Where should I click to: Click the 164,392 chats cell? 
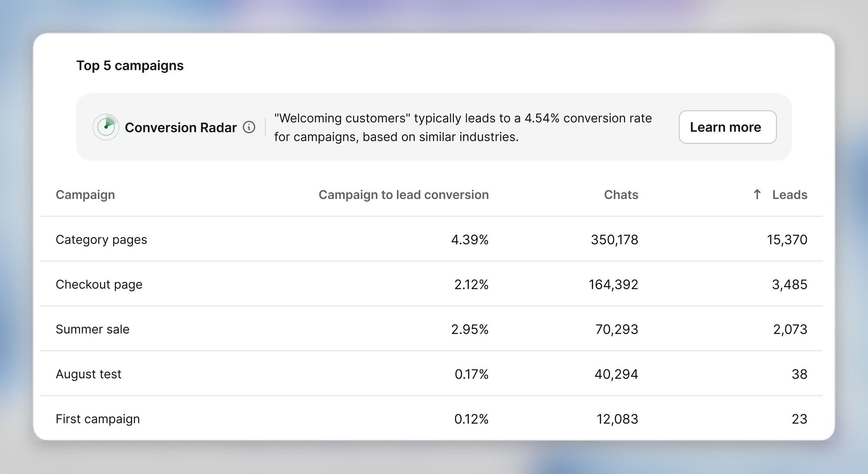613,284
